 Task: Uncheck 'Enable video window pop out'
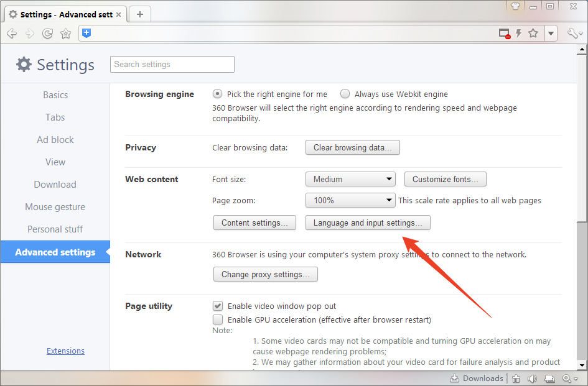(x=218, y=306)
